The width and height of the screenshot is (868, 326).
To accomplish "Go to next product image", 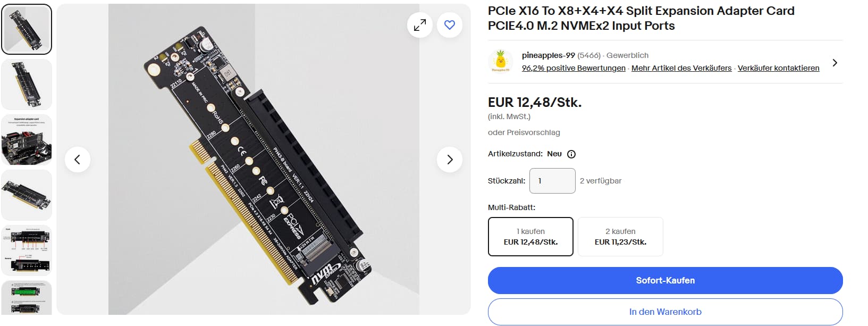I will pos(450,160).
